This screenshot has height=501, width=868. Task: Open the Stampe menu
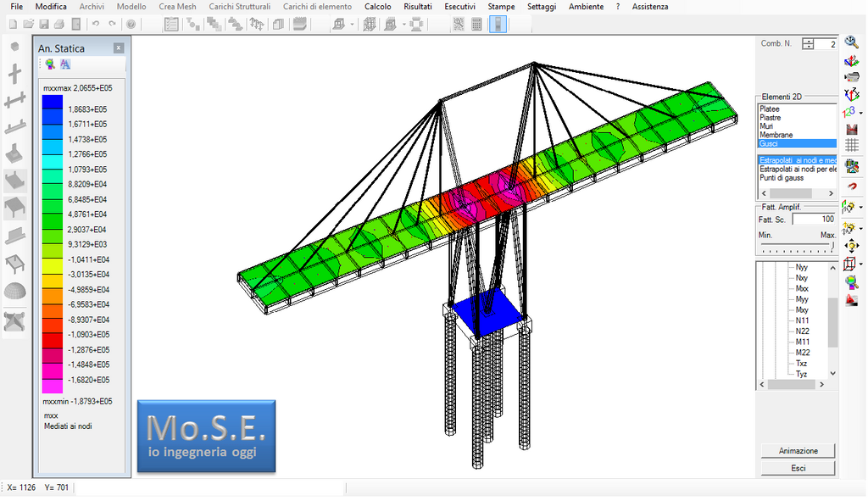(501, 7)
